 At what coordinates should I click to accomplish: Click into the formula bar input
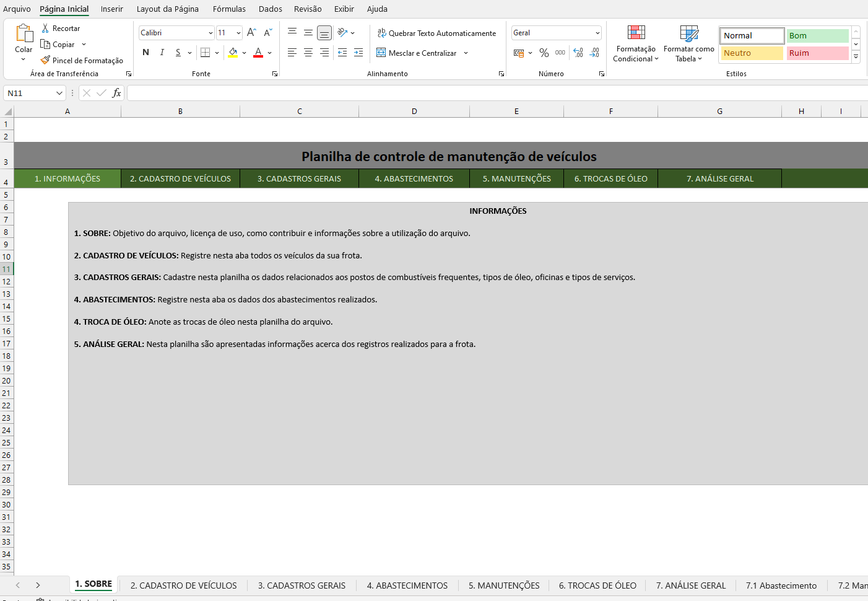(x=495, y=93)
